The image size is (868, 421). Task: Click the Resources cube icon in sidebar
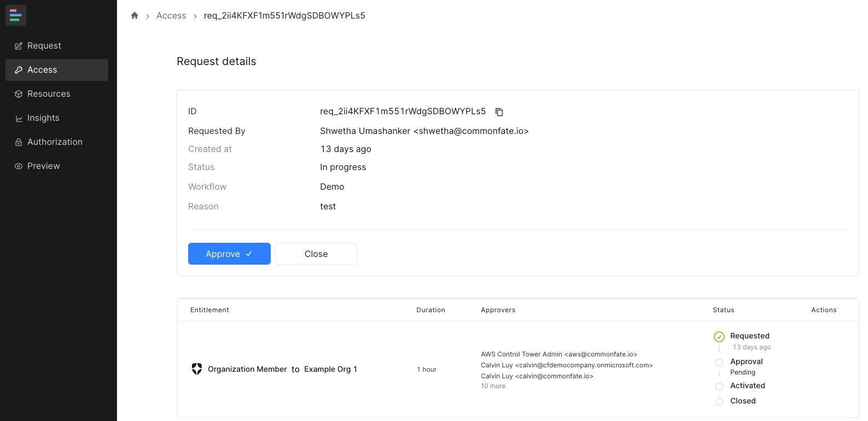click(x=19, y=94)
